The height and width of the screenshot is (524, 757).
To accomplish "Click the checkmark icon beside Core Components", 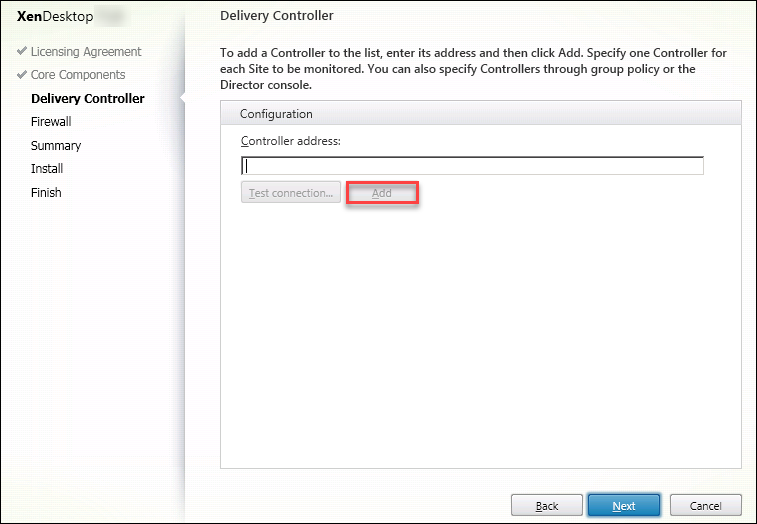I will (x=22, y=75).
